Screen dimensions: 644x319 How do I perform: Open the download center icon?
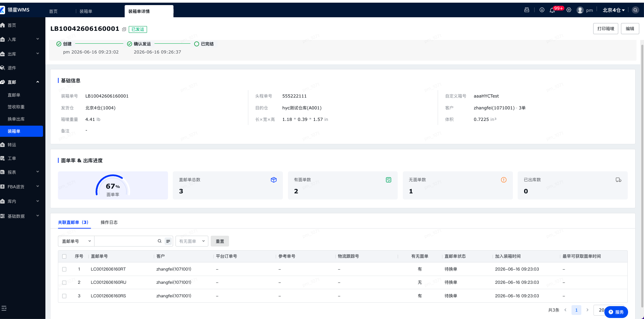[x=542, y=10]
